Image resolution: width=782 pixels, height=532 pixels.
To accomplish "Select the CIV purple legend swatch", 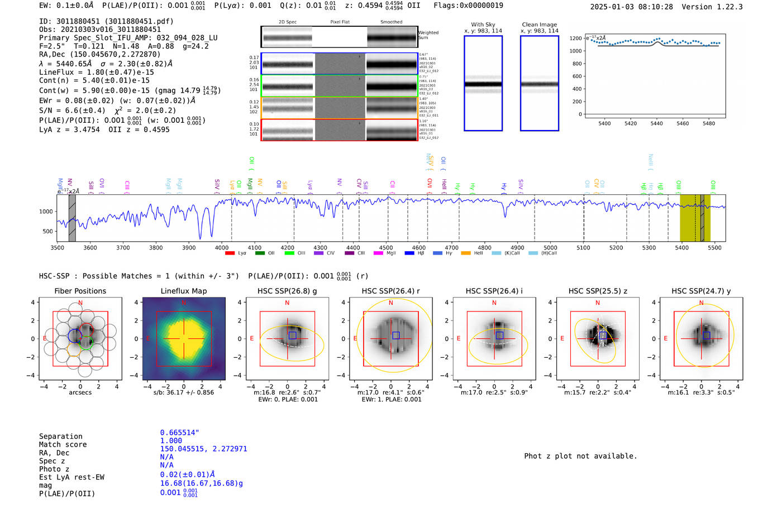I will coord(319,253).
